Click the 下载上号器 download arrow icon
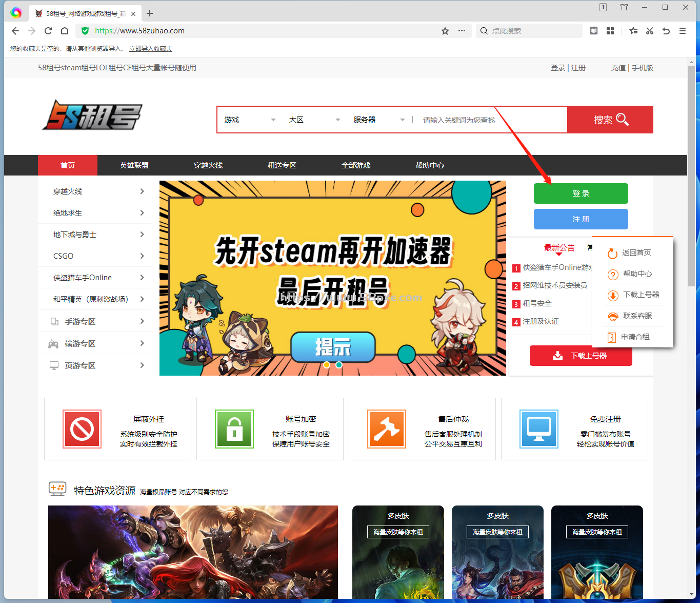Screen dimensions: 700x603 [613, 296]
